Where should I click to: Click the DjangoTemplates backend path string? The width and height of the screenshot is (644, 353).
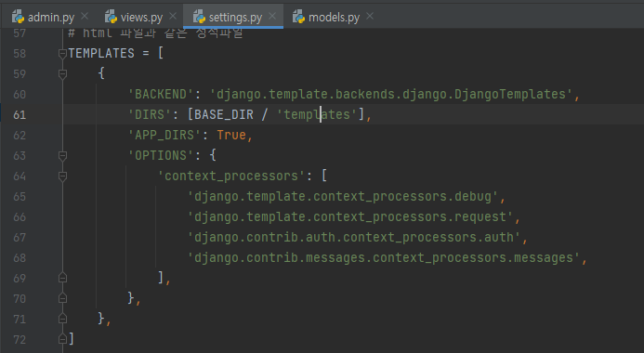pos(391,95)
